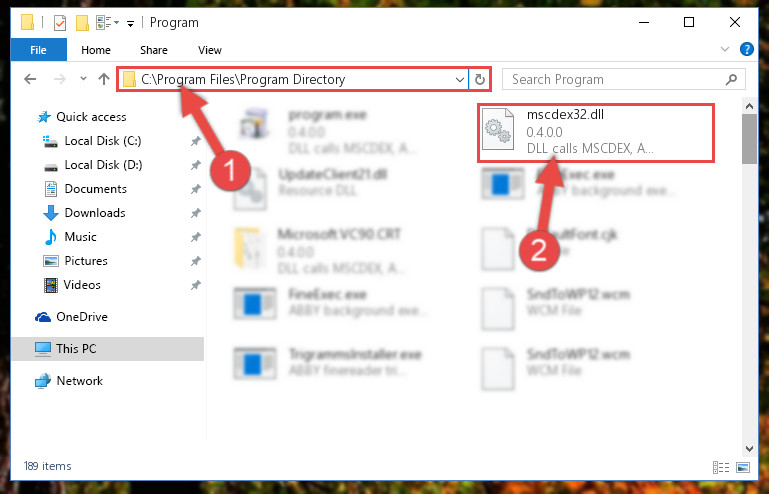
Task: Select Network in navigation pane
Action: coord(79,381)
